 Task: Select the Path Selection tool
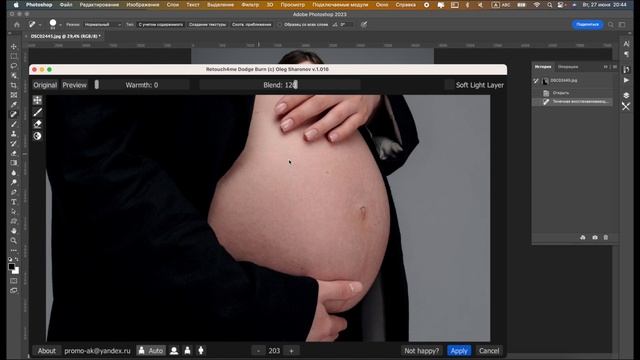pyautogui.click(x=14, y=211)
